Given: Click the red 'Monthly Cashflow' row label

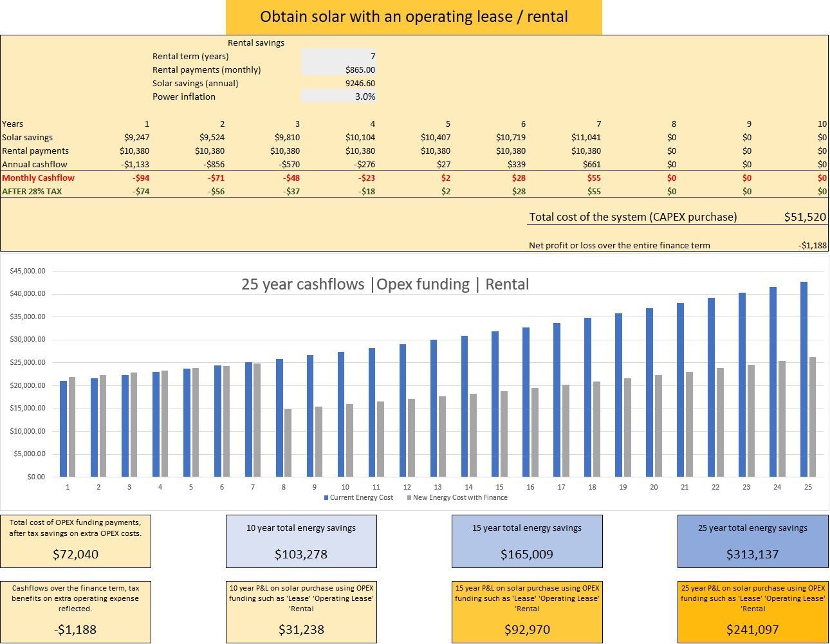Looking at the screenshot, I should pos(39,178).
